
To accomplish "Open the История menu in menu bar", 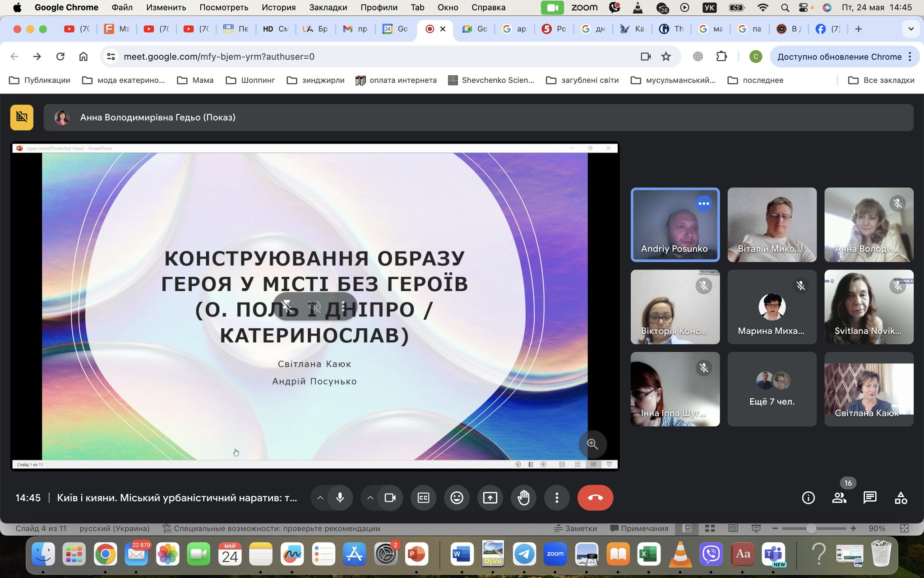I will point(278,7).
